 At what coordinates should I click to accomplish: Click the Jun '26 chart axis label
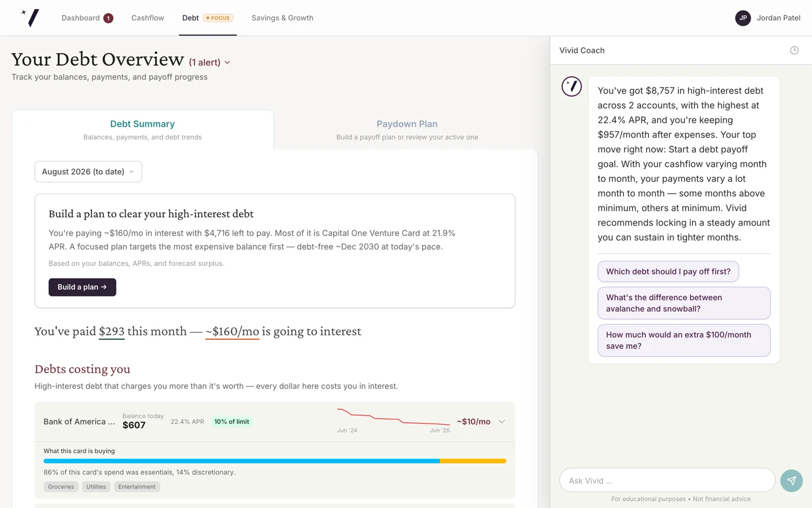(x=440, y=431)
